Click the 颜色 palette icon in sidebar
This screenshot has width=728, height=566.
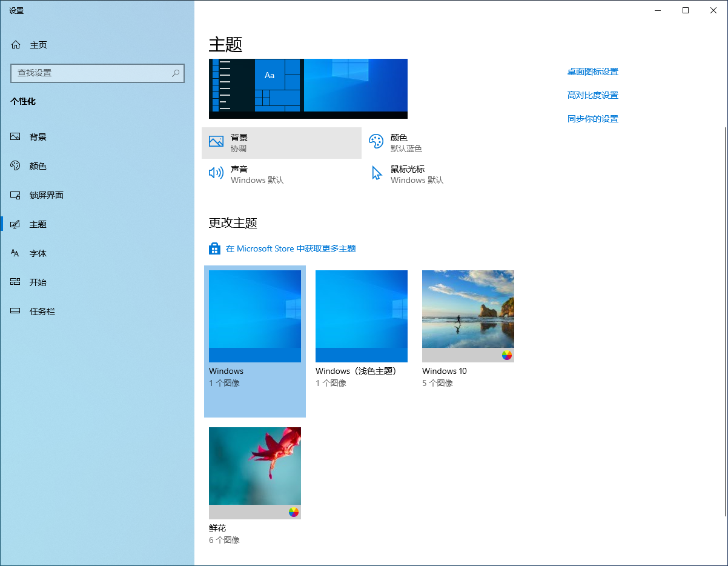pos(16,166)
